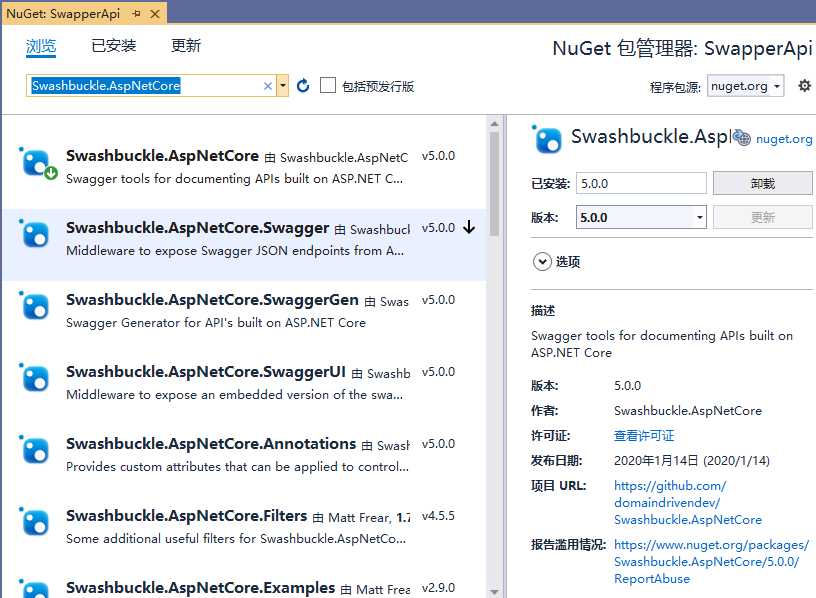Clear the search box with X icon

(x=267, y=86)
